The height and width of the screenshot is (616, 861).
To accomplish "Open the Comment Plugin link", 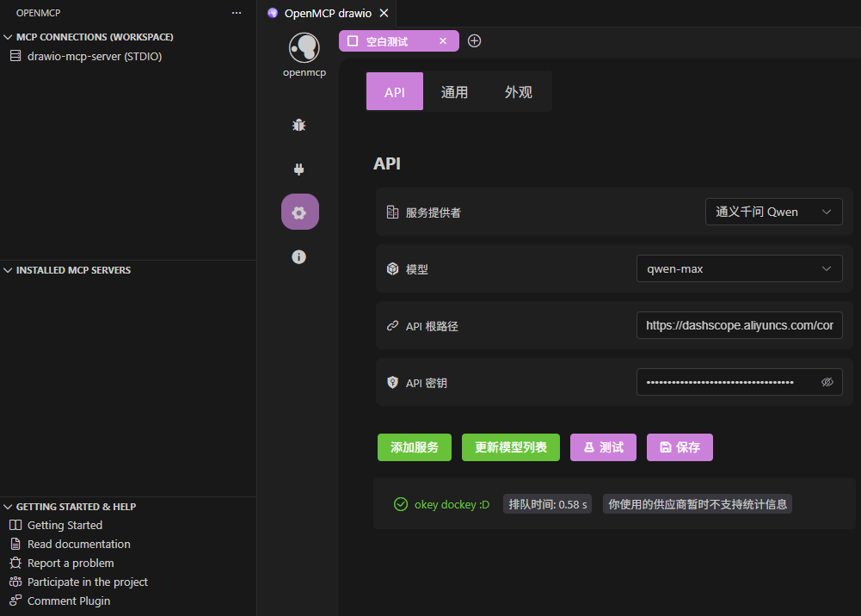I will click(69, 601).
